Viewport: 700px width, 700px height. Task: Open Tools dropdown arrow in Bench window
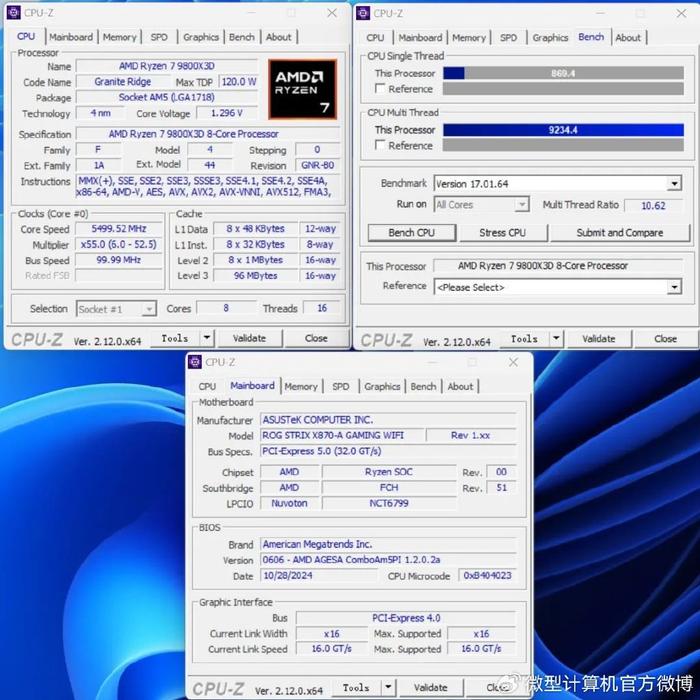[x=556, y=338]
